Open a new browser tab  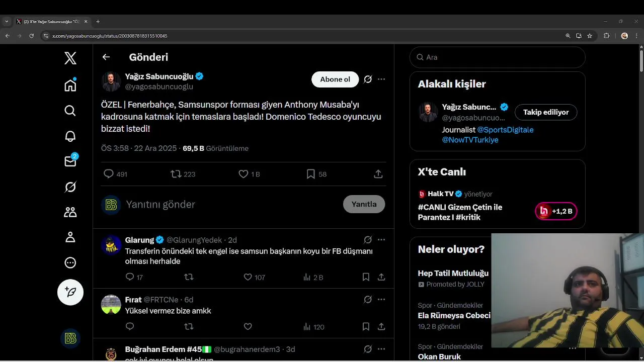point(98,22)
